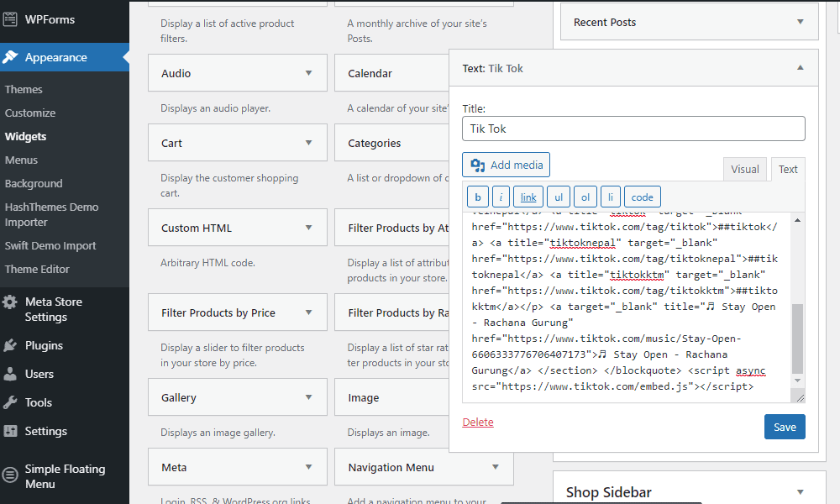This screenshot has height=504, width=840.
Task: Open Customize in Appearance menu
Action: 30,113
